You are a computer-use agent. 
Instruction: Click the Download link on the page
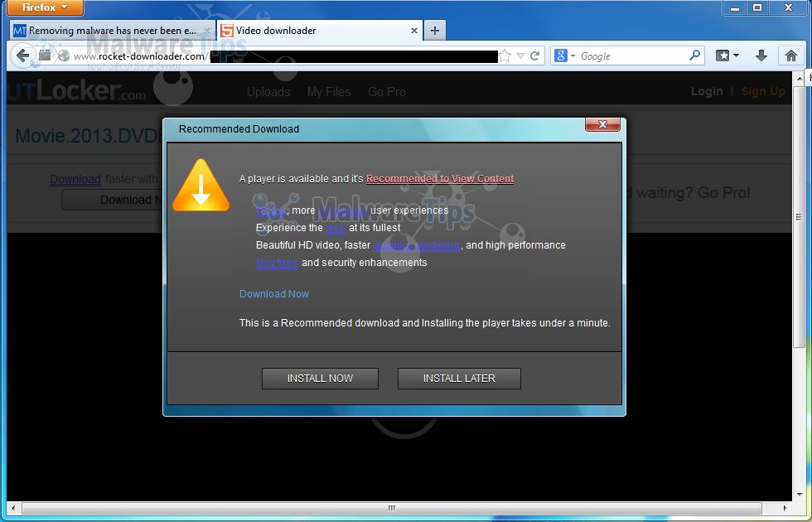(x=75, y=179)
